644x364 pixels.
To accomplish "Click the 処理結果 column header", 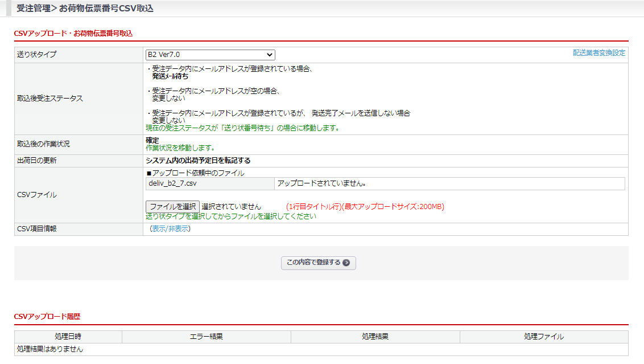I will tap(375, 337).
